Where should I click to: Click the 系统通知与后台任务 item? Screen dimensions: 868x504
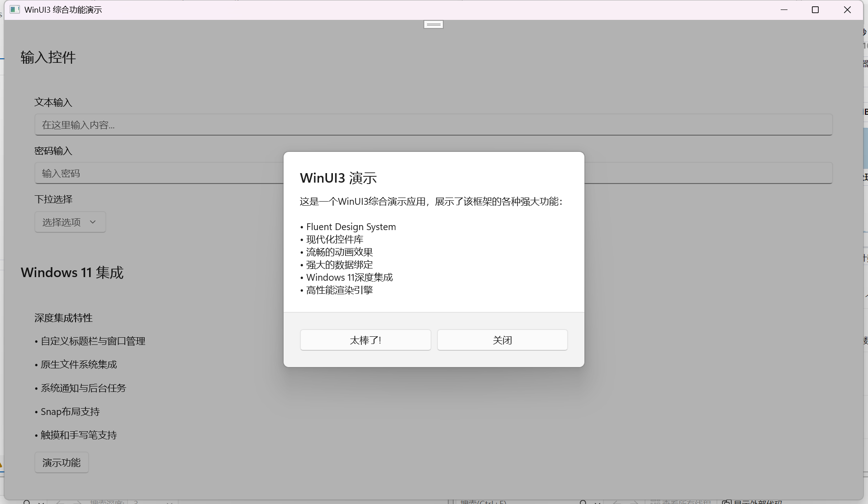[x=80, y=388]
